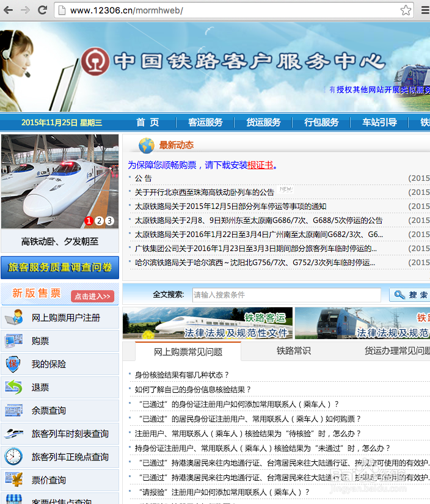Click the freight locomotive 法律法规 banner
The width and height of the screenshot is (430, 504).
tap(363, 323)
